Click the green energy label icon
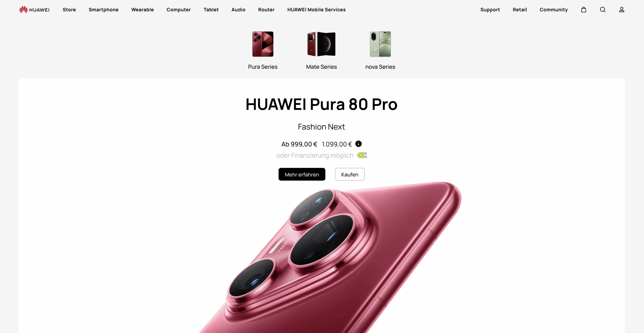Viewport: 644px width, 333px height. tap(362, 155)
